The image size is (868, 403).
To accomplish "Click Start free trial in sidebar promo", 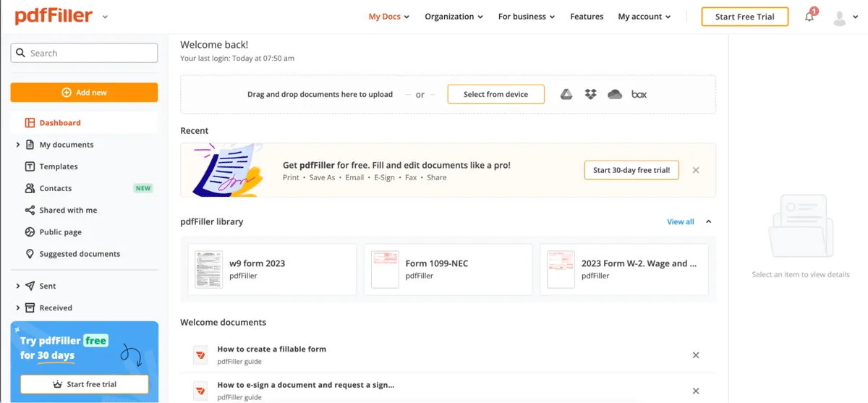I will (84, 384).
